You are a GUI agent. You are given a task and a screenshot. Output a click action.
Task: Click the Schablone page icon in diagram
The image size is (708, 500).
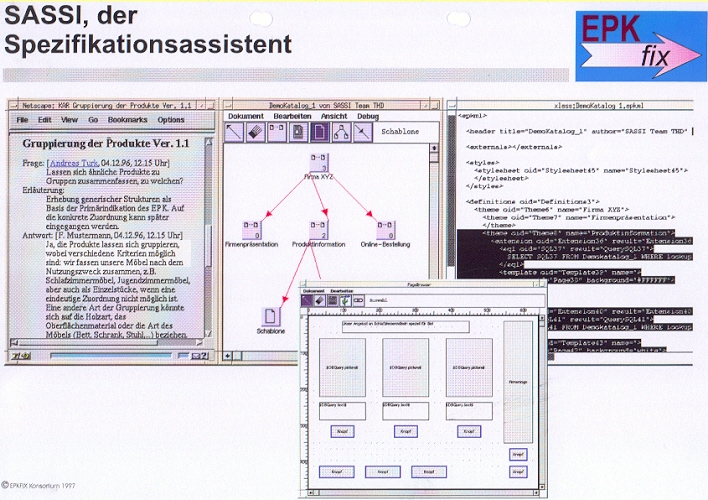tap(270, 318)
